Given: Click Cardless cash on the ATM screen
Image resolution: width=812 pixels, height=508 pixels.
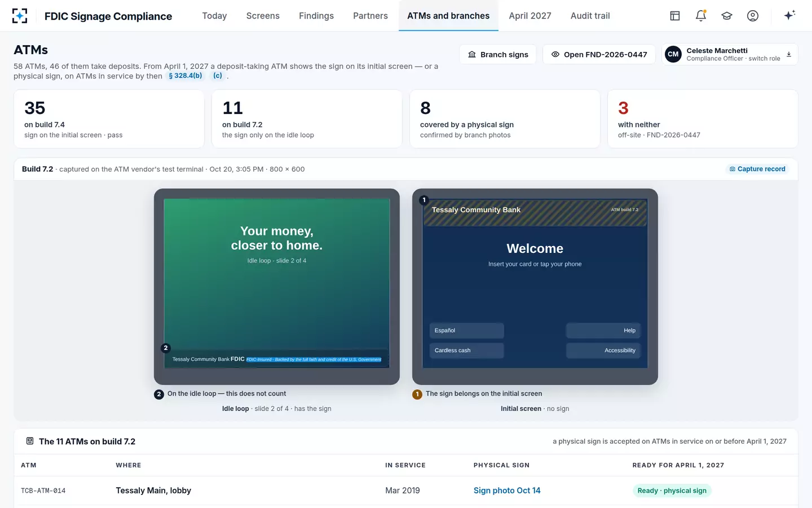Looking at the screenshot, I should click(467, 351).
